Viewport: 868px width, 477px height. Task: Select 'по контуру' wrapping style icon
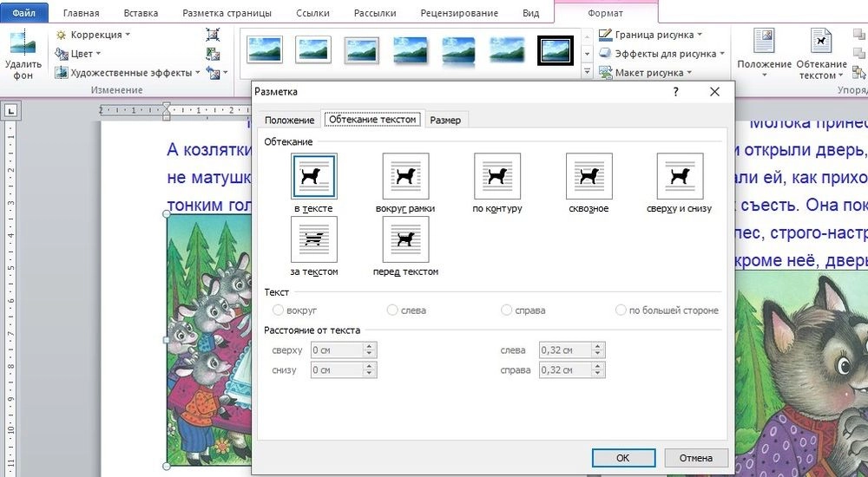(496, 177)
